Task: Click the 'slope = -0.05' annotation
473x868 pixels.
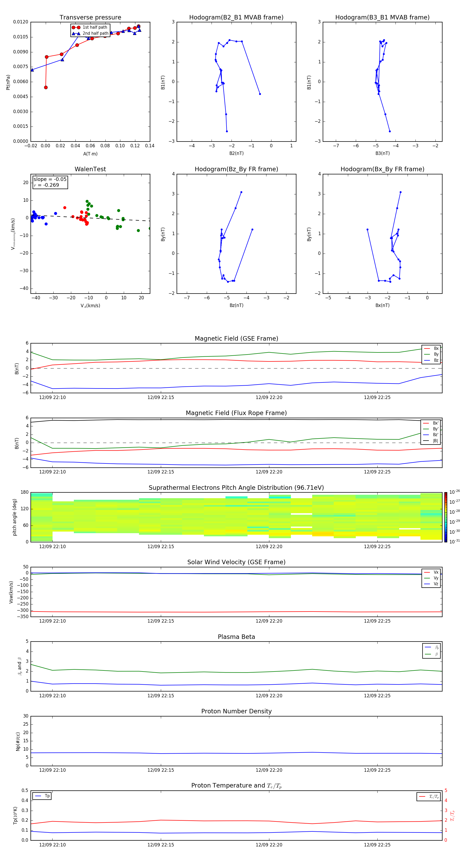Action: pyautogui.click(x=50, y=179)
